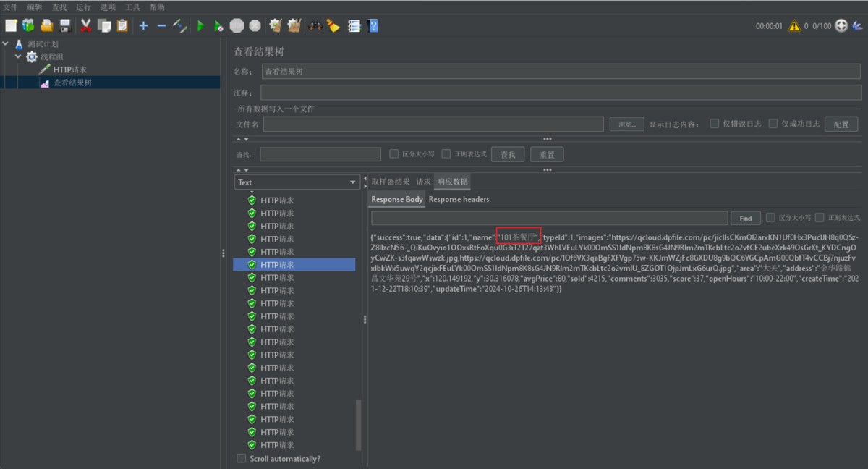The width and height of the screenshot is (868, 469).
Task: Enable the 仅错误日志 checkbox
Action: [x=715, y=124]
